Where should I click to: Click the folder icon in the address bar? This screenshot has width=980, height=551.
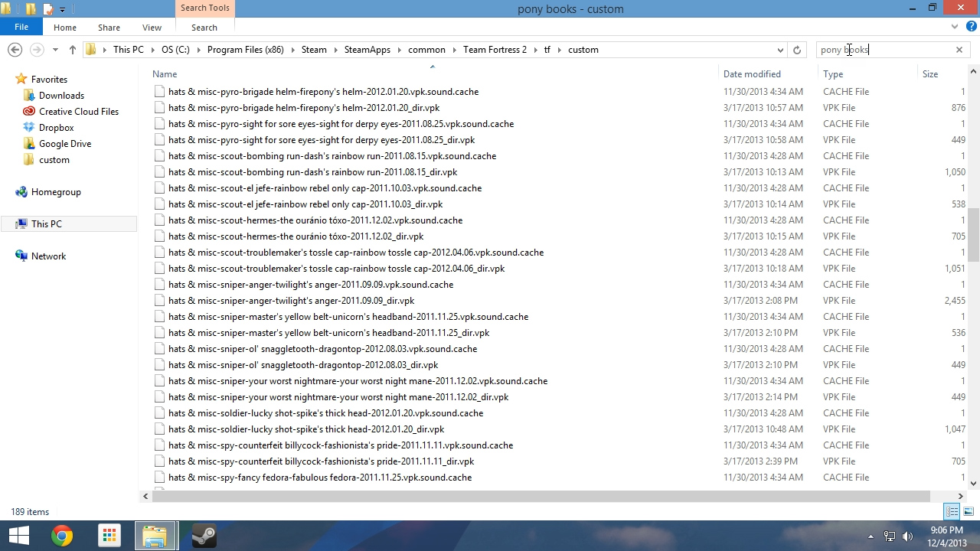click(x=91, y=50)
